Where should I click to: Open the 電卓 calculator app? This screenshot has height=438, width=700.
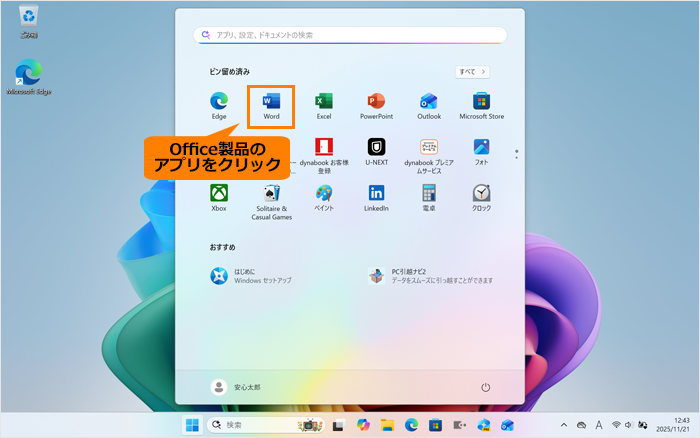point(429,198)
